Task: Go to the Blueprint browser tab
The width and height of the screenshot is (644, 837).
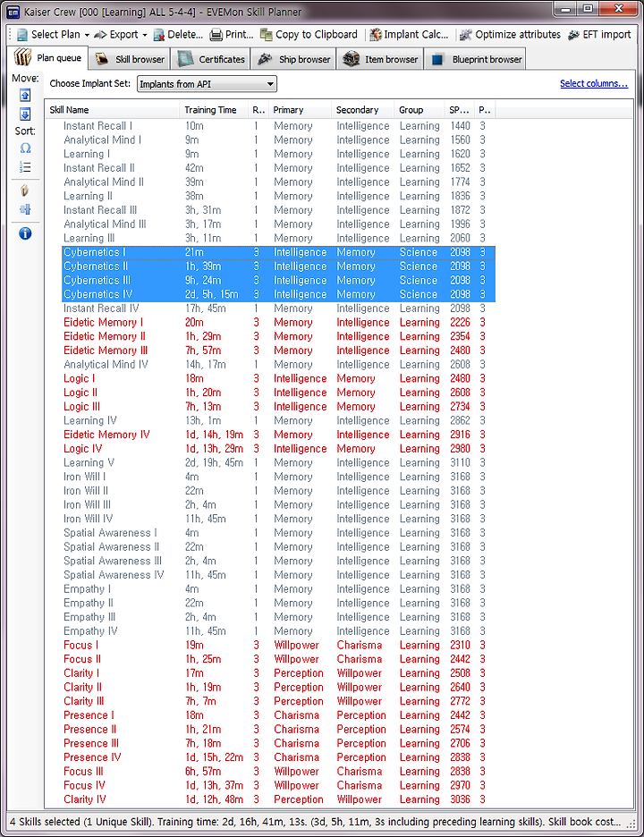Action: point(475,59)
